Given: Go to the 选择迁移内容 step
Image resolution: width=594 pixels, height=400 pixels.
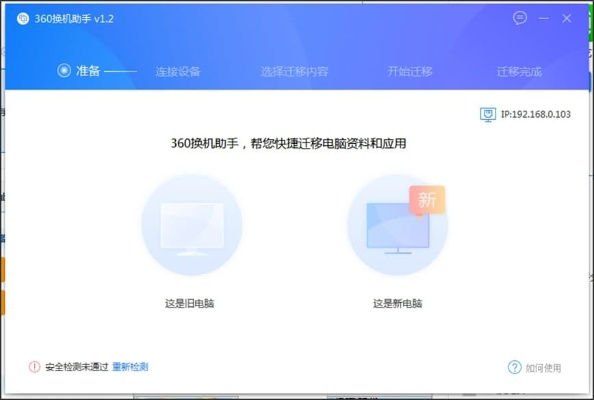Looking at the screenshot, I should tap(294, 71).
